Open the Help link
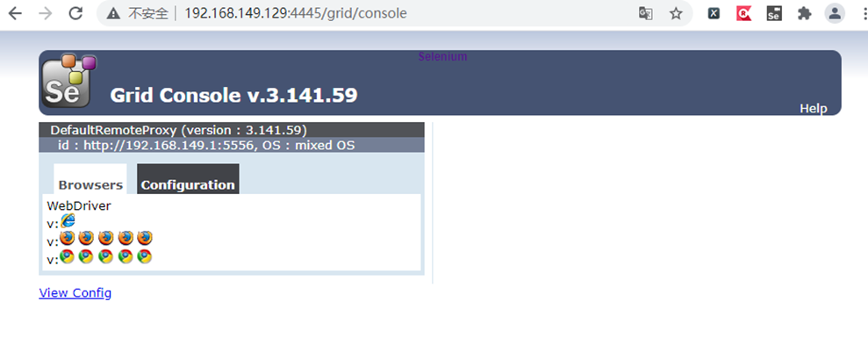Screen dimensions: 868x352 click(814, 109)
